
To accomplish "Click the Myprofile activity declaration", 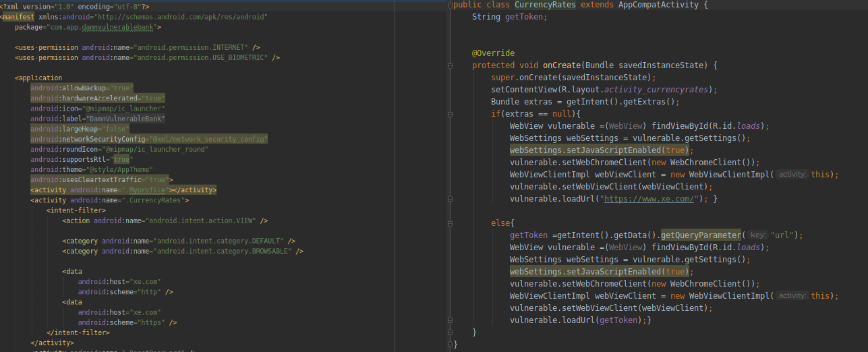I will pyautogui.click(x=123, y=190).
